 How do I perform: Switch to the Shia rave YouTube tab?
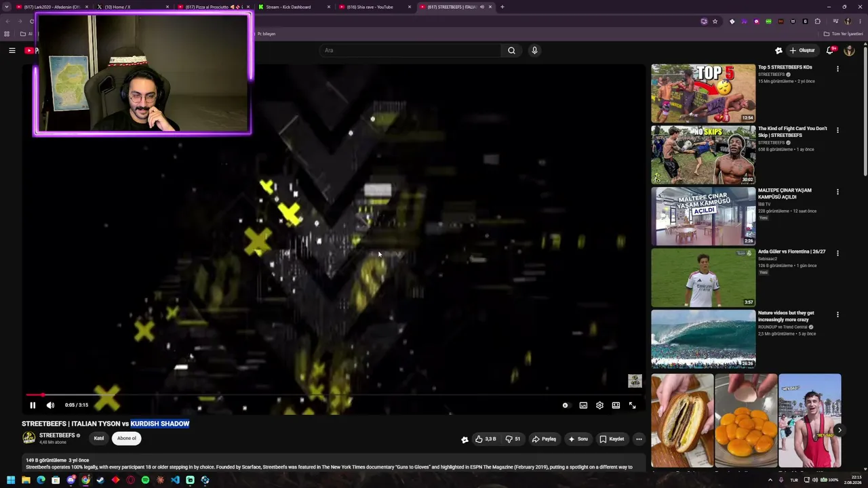[375, 7]
